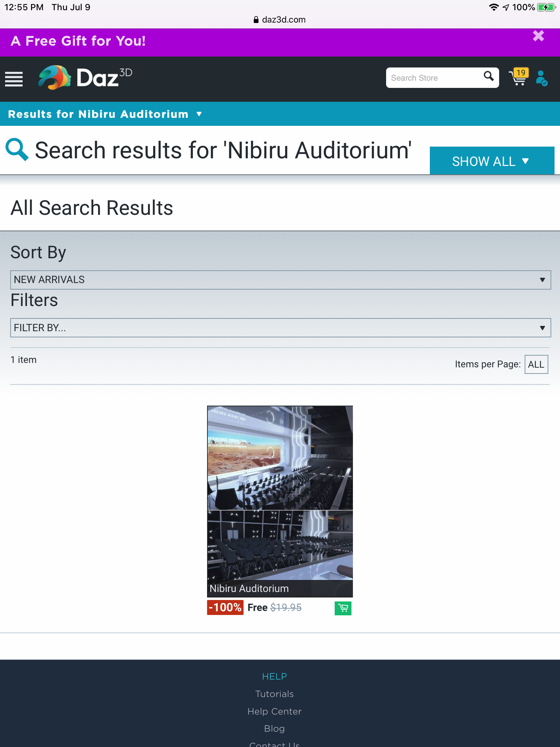Click the teal search results magnifier icon
The image size is (560, 747).
[x=17, y=150]
